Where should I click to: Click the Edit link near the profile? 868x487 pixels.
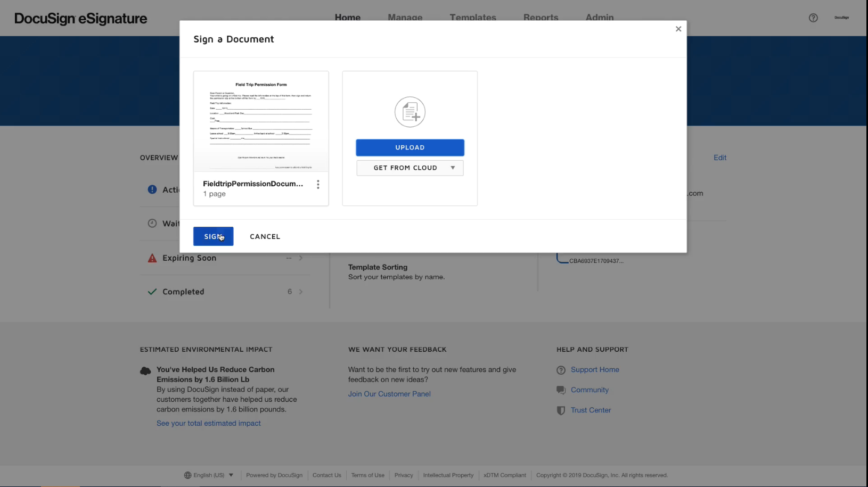(719, 158)
